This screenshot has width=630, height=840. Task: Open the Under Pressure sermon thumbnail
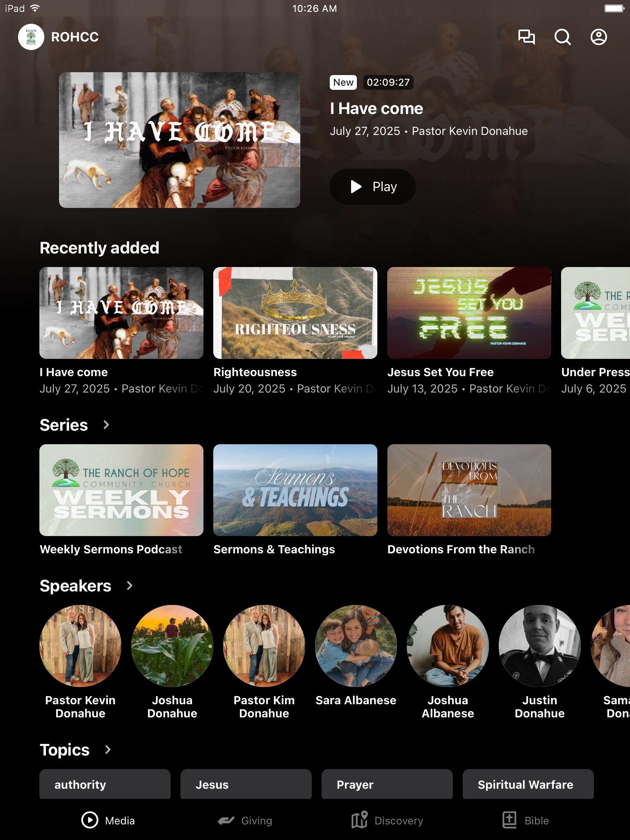point(596,313)
